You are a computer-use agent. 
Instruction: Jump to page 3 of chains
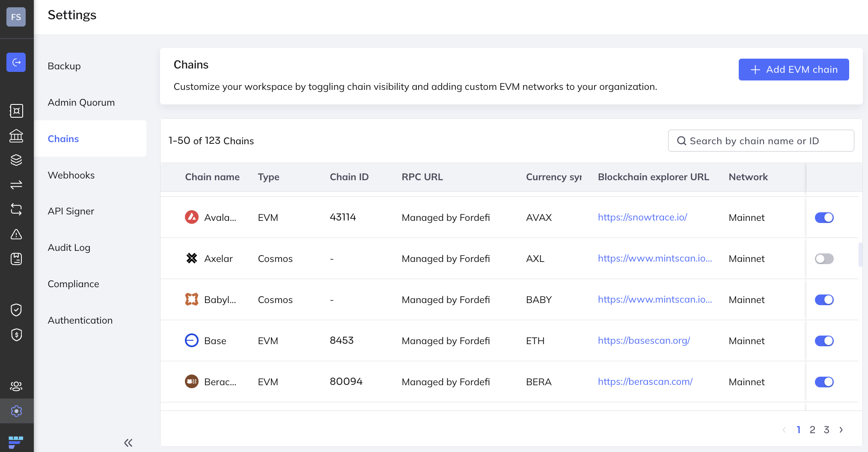[826, 430]
